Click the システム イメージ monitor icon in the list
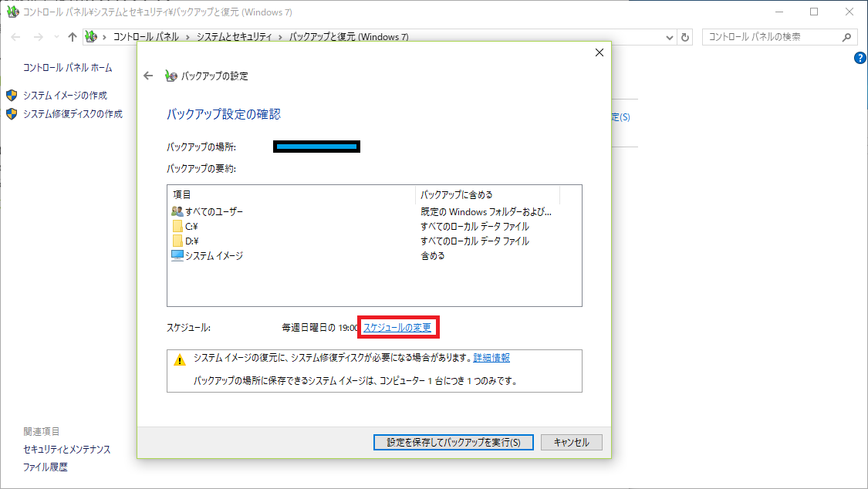Viewport: 868px width, 489px height. pos(176,255)
